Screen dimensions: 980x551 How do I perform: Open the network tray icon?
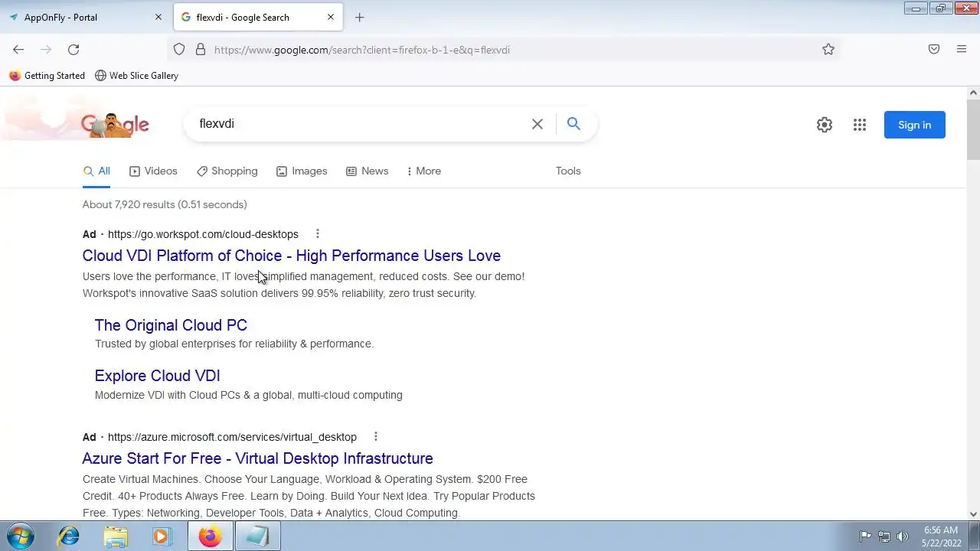click(x=884, y=536)
